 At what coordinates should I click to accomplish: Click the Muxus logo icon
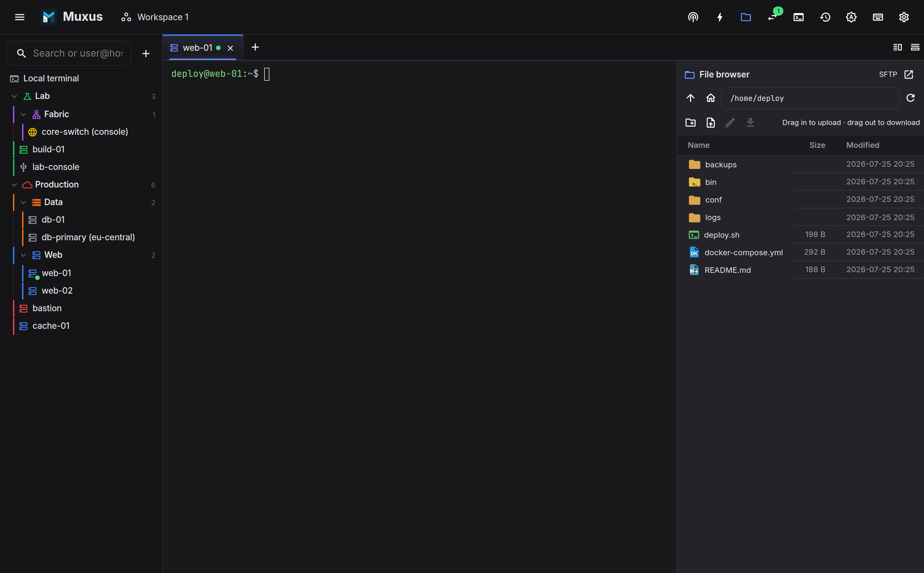48,17
